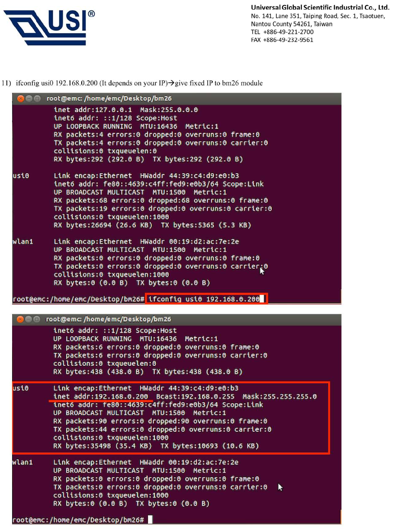This screenshot has height=532, width=394.
Task: Click the empty prompt cursor after bm26#
Action: 150,520
